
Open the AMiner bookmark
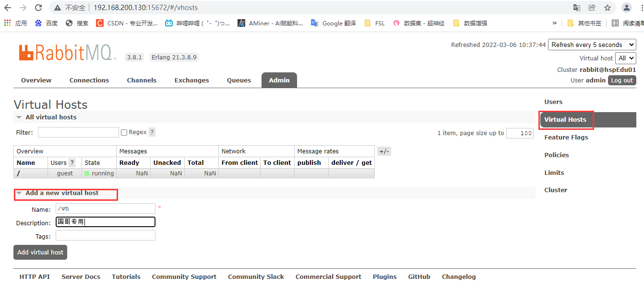coord(270,23)
